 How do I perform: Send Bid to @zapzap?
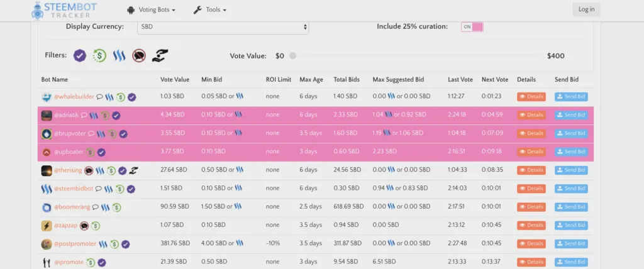click(x=571, y=225)
